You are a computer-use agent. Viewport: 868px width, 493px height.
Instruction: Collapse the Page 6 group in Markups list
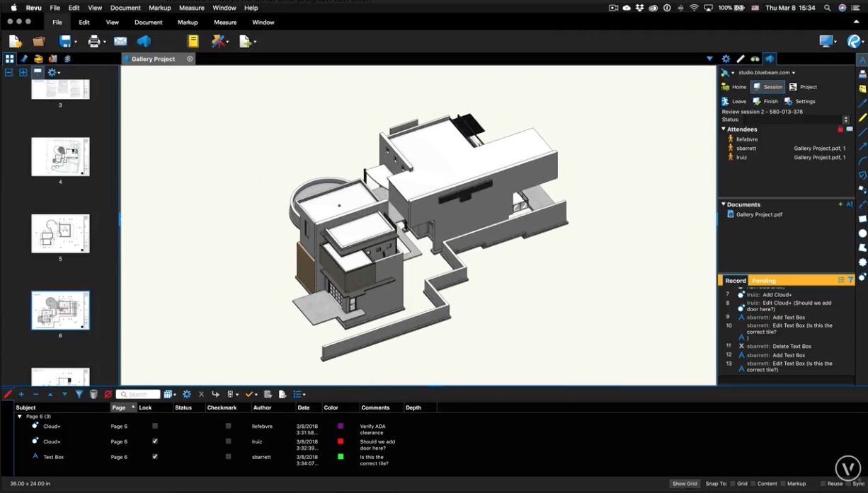click(19, 416)
